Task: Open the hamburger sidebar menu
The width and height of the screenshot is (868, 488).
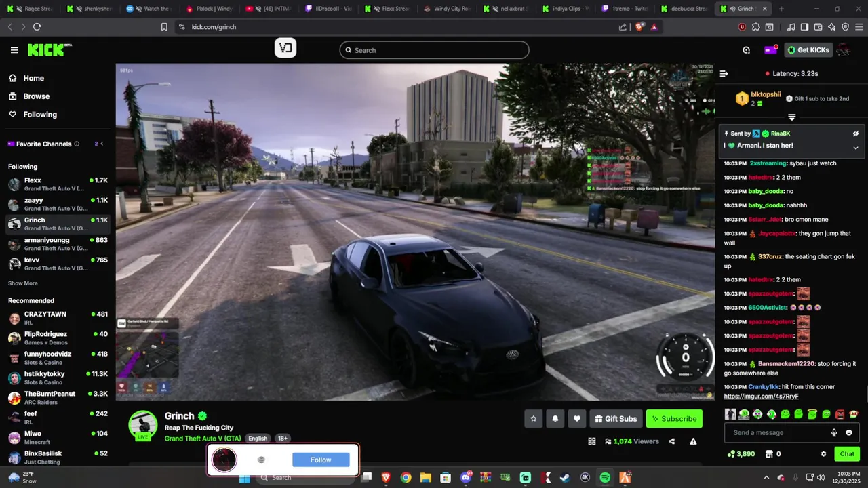Action: pos(14,50)
